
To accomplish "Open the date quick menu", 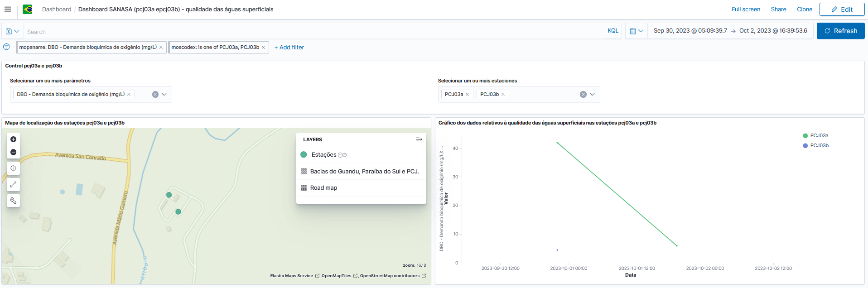I will tap(637, 31).
